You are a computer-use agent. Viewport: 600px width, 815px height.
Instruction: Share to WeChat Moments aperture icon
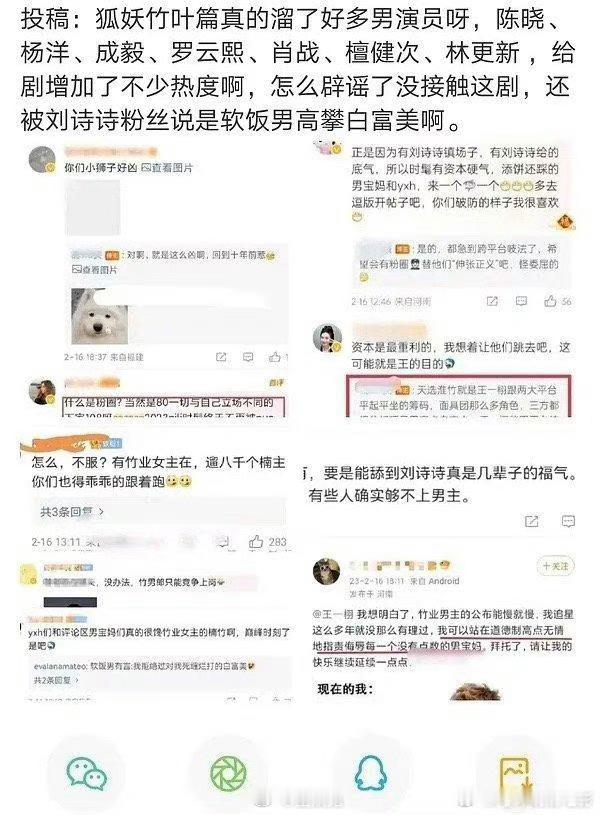228,773
